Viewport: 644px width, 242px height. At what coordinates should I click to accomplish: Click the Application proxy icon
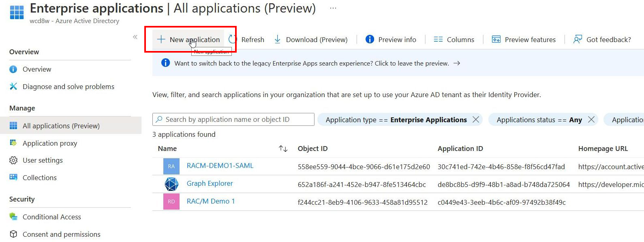13,143
